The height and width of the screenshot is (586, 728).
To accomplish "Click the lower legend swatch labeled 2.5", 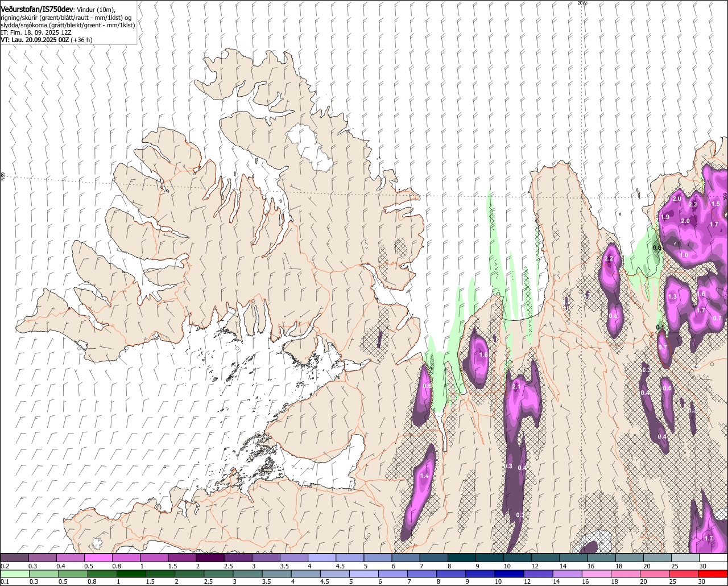I will click(x=218, y=573).
